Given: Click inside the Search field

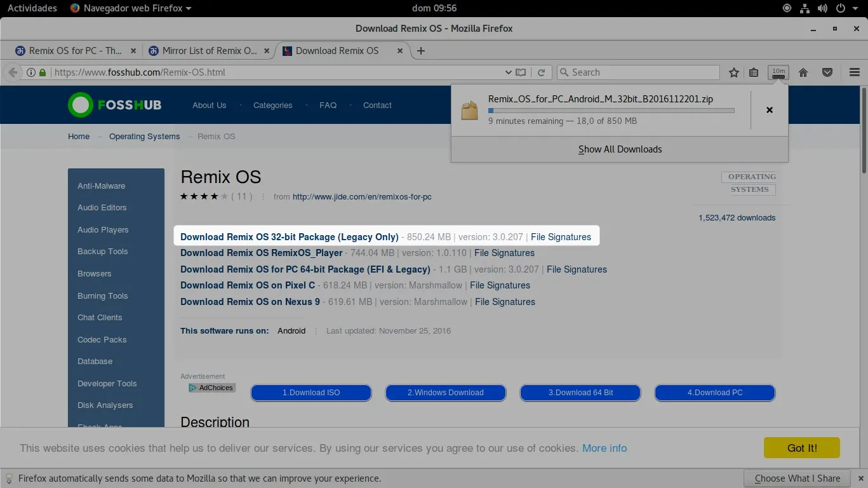Looking at the screenshot, I should pyautogui.click(x=638, y=72).
